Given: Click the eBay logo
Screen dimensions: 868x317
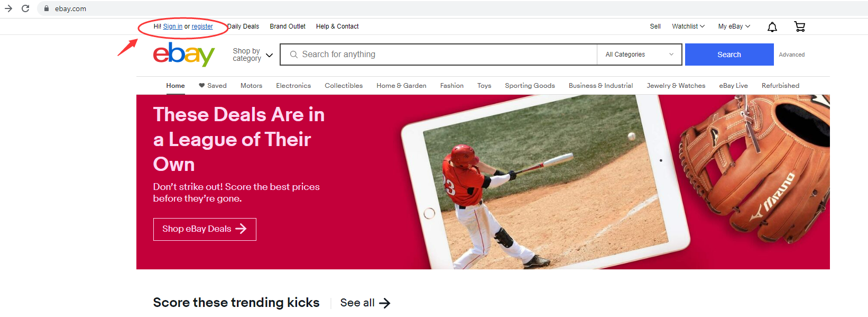Looking at the screenshot, I should [184, 55].
